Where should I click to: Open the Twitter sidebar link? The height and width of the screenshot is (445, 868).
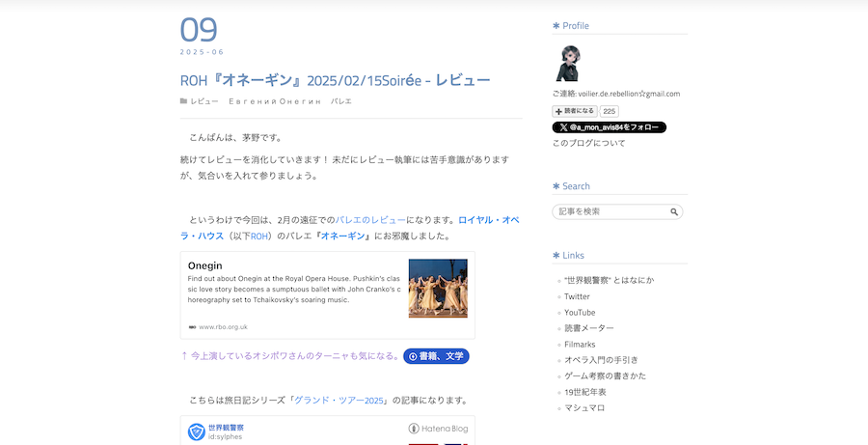click(577, 296)
